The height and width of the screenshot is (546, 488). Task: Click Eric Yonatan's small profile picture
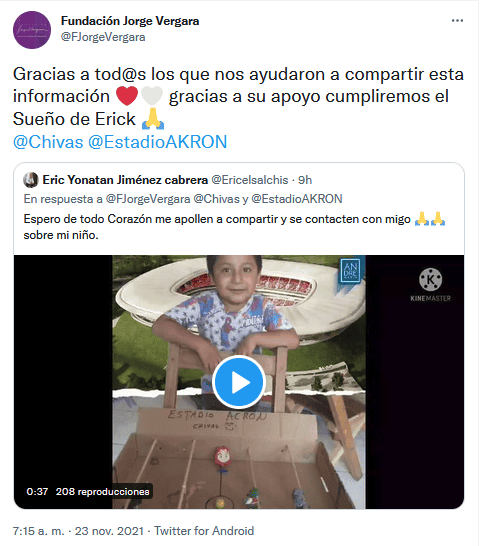[x=31, y=180]
